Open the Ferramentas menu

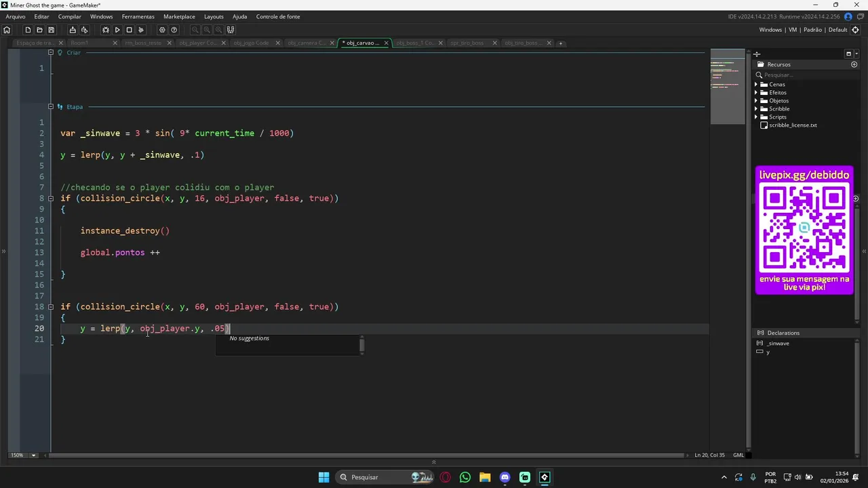138,16
